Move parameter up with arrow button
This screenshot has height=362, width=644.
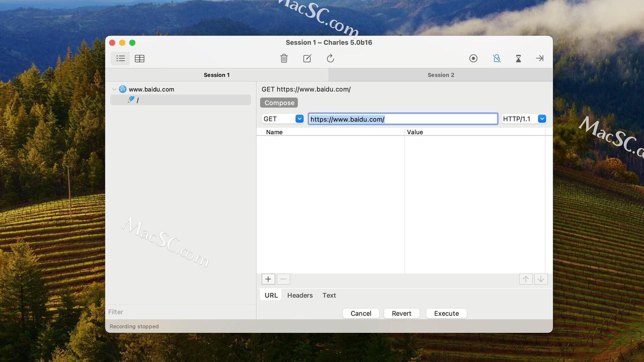coord(526,279)
